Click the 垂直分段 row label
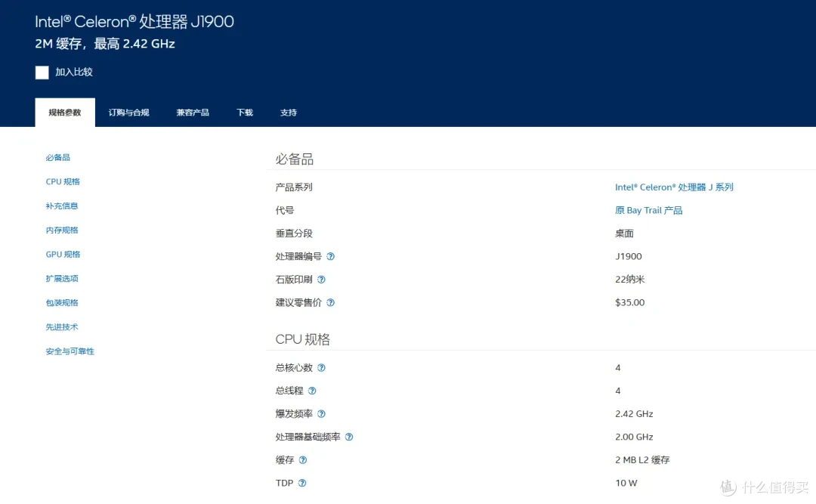The width and height of the screenshot is (816, 504). 294,233
